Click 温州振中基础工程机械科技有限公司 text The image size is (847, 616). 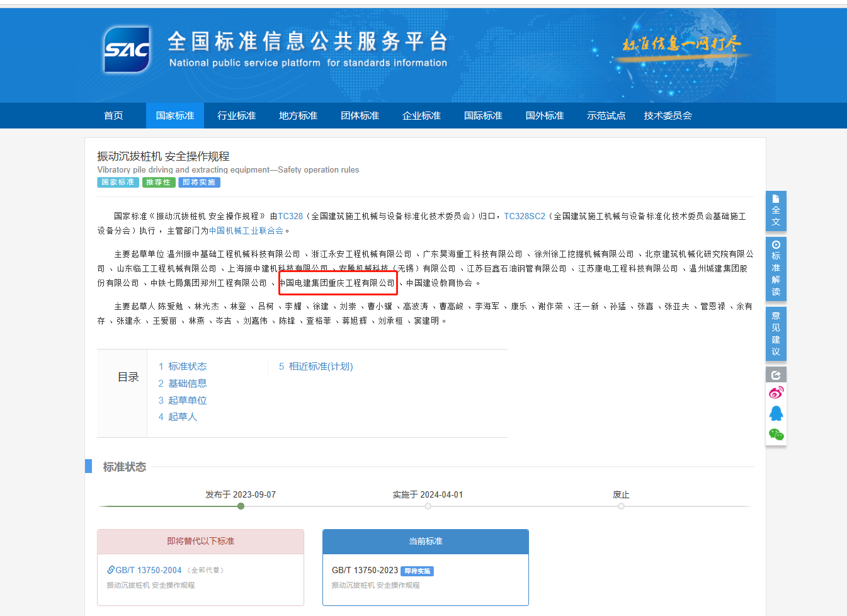coord(234,254)
